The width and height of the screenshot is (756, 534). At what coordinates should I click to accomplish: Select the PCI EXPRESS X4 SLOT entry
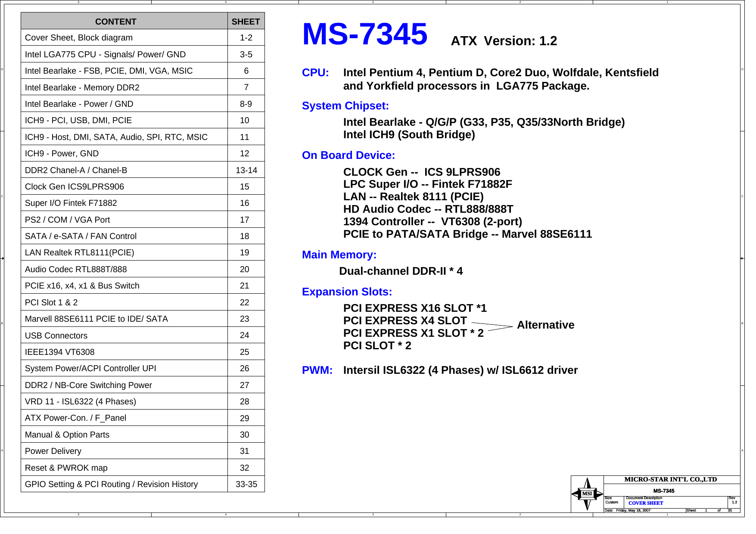405,320
